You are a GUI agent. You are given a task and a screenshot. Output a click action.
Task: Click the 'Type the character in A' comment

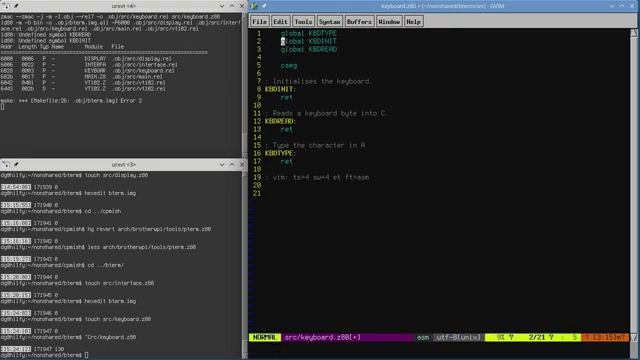(x=315, y=145)
